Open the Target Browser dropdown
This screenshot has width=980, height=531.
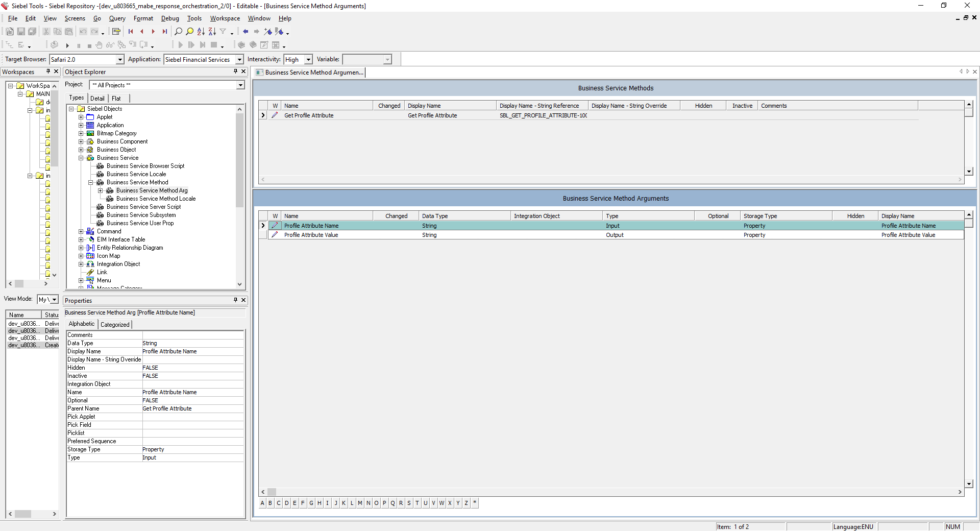point(120,60)
